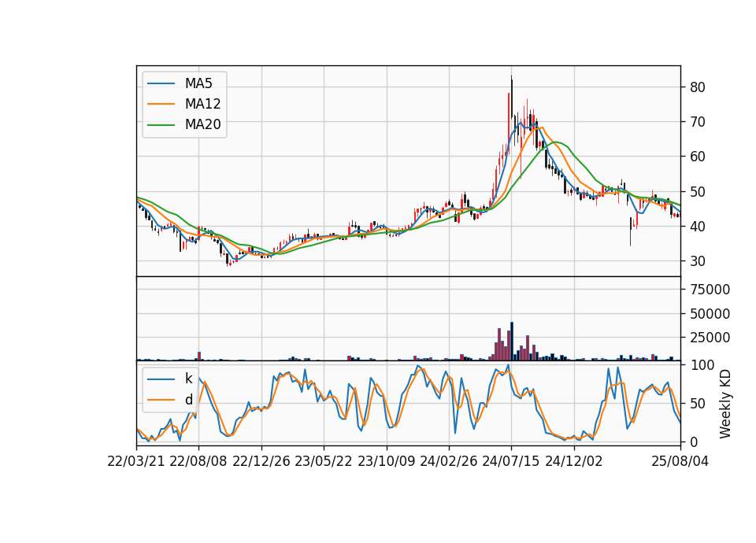Click the 24/07/15 date axis label

[511, 461]
